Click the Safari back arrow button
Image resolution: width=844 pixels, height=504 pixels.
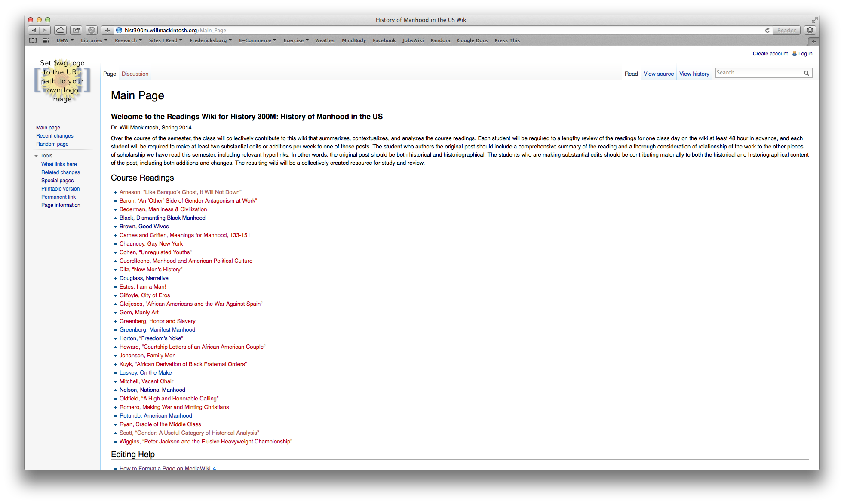34,30
